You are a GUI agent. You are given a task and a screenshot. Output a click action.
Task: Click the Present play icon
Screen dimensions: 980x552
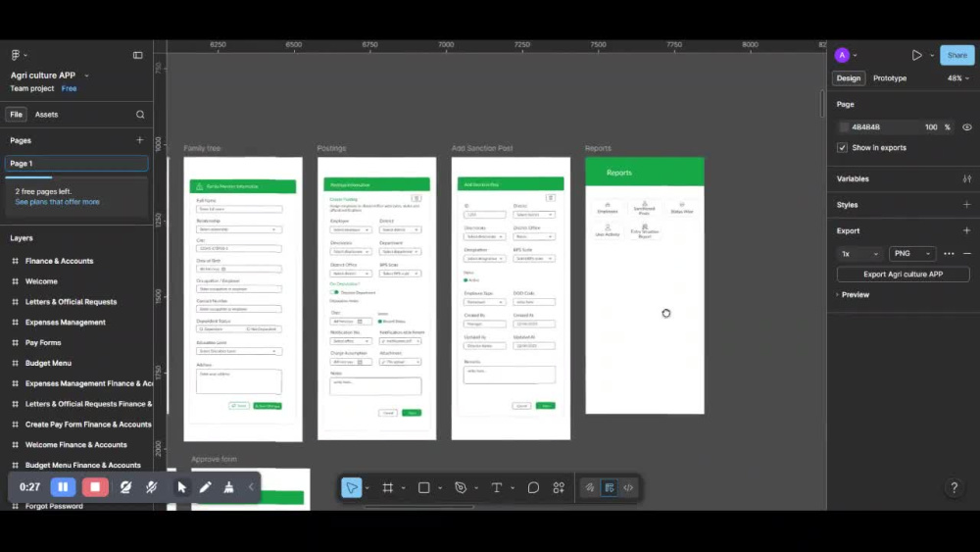pyautogui.click(x=916, y=55)
